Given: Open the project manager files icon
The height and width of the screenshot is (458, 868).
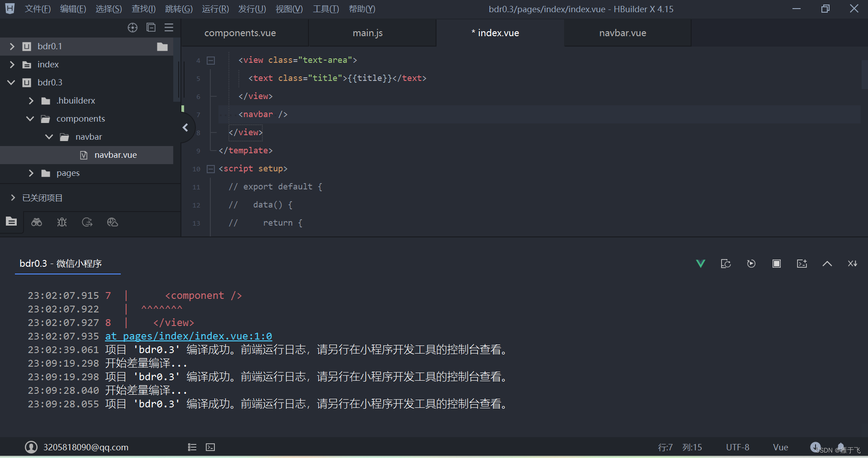Looking at the screenshot, I should (x=11, y=222).
